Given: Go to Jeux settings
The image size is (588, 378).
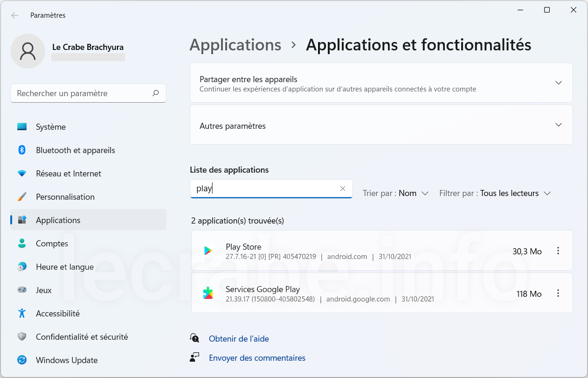Looking at the screenshot, I should tap(88, 290).
